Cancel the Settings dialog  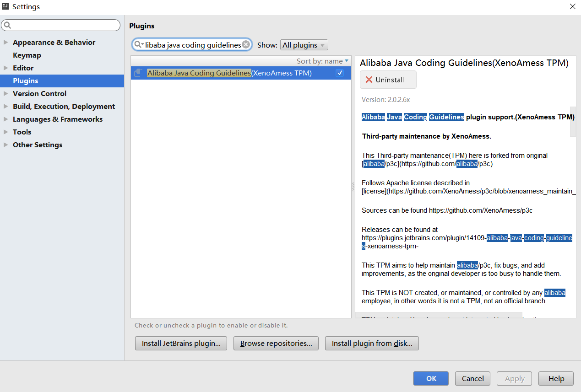[472, 378]
